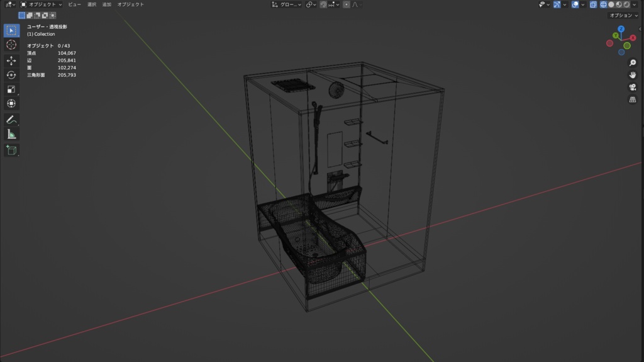Click the zoom view magnifier icon
Image resolution: width=644 pixels, height=362 pixels.
click(633, 63)
